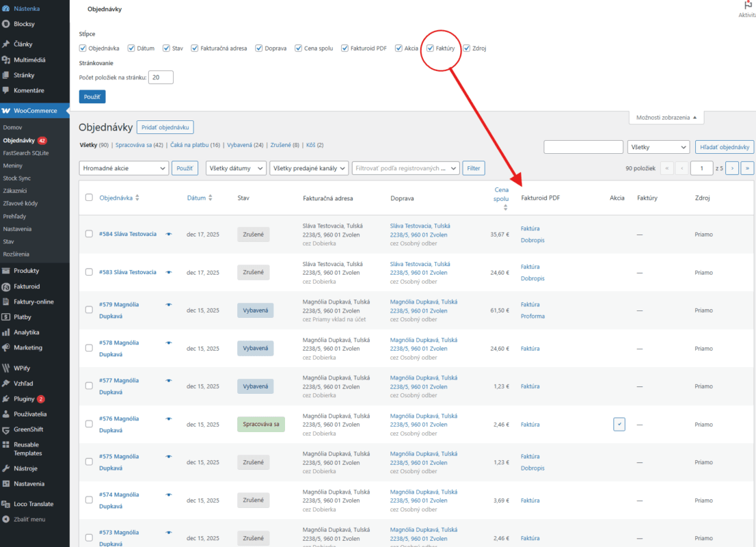Select the checkbox for order #583
This screenshot has width=756, height=547.
point(89,272)
